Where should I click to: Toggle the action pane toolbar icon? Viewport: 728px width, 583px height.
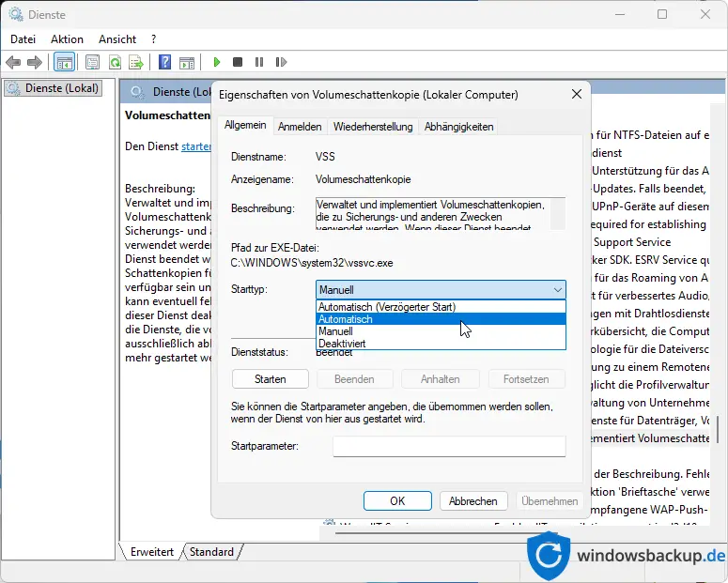pyautogui.click(x=187, y=62)
